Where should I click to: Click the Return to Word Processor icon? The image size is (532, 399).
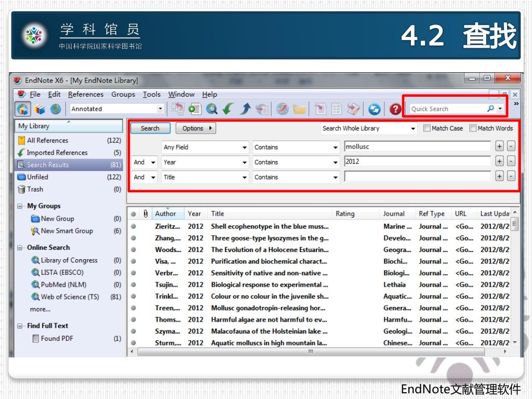(x=353, y=109)
